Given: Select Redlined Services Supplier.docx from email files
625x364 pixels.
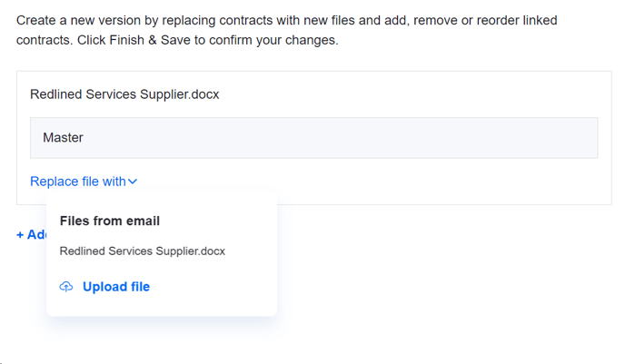Looking at the screenshot, I should [x=142, y=251].
